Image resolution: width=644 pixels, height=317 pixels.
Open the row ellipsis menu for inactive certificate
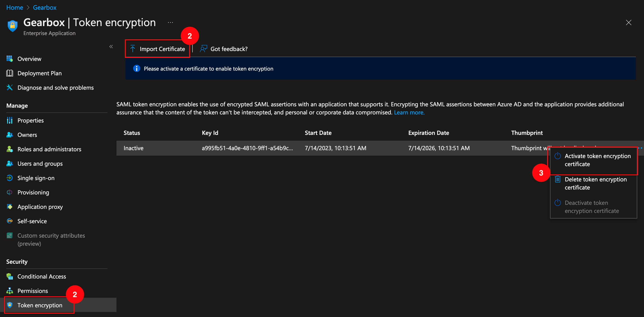tap(640, 148)
